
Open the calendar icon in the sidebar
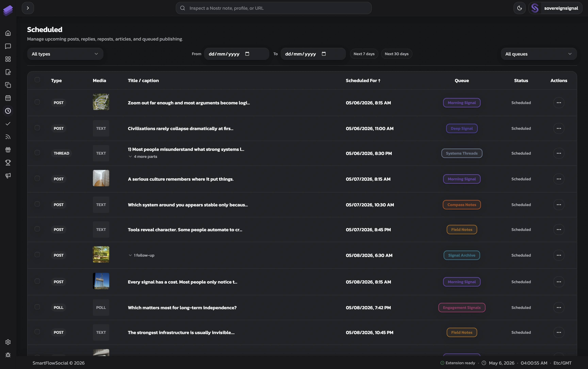(8, 98)
